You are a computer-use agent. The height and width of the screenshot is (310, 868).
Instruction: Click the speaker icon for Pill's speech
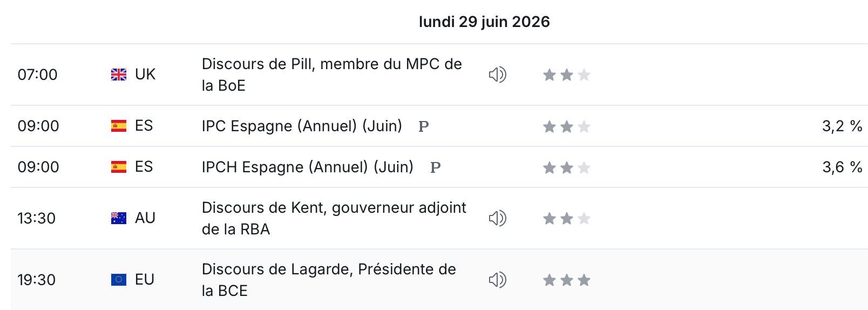497,75
